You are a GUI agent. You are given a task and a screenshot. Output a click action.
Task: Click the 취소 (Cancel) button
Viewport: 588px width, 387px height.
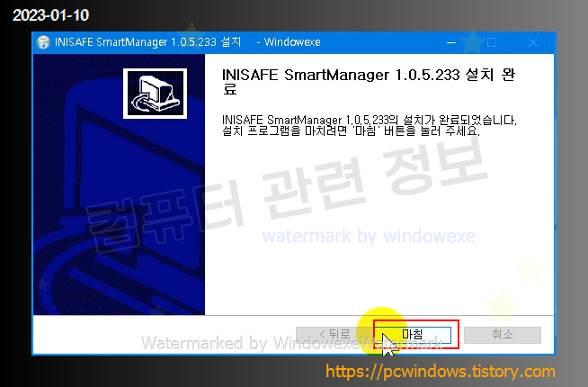503,335
